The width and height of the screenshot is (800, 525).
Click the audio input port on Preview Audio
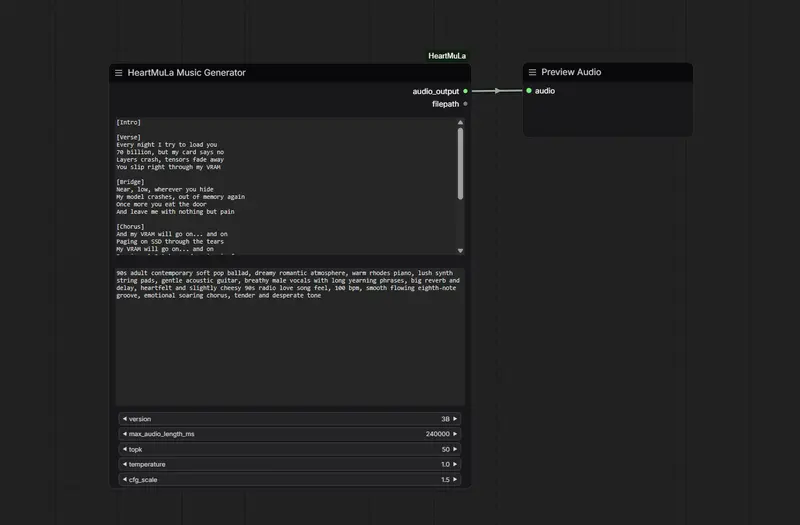[528, 91]
